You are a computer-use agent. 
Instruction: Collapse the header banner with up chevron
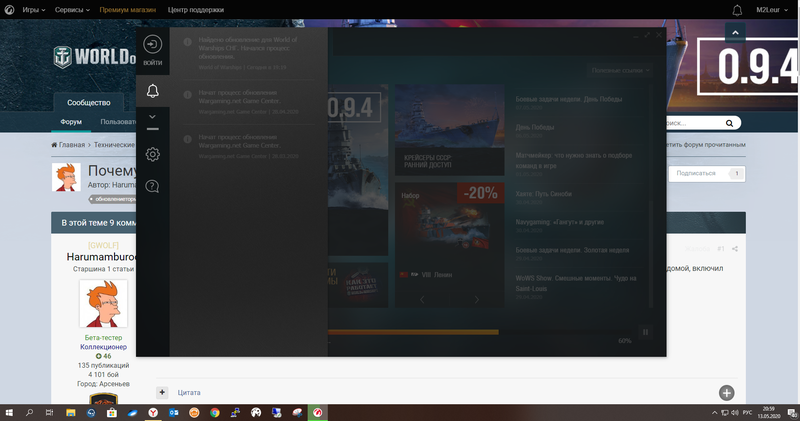735,32
